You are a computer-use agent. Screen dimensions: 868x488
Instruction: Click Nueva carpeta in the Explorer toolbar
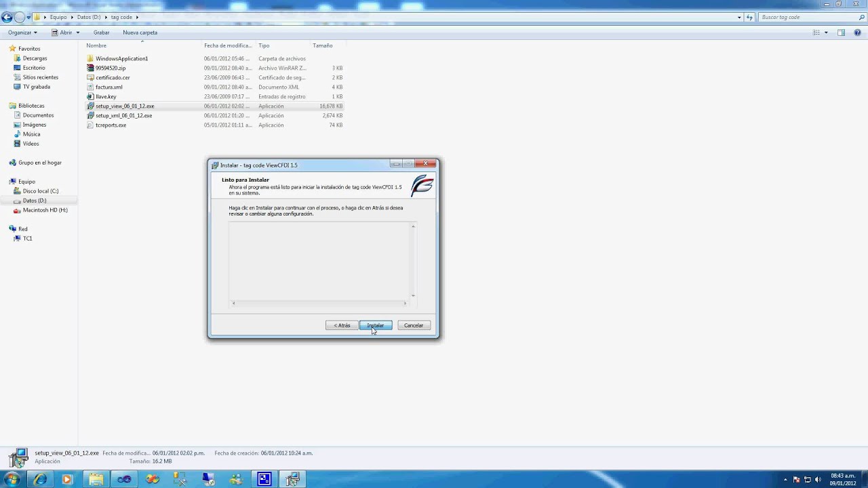[140, 33]
